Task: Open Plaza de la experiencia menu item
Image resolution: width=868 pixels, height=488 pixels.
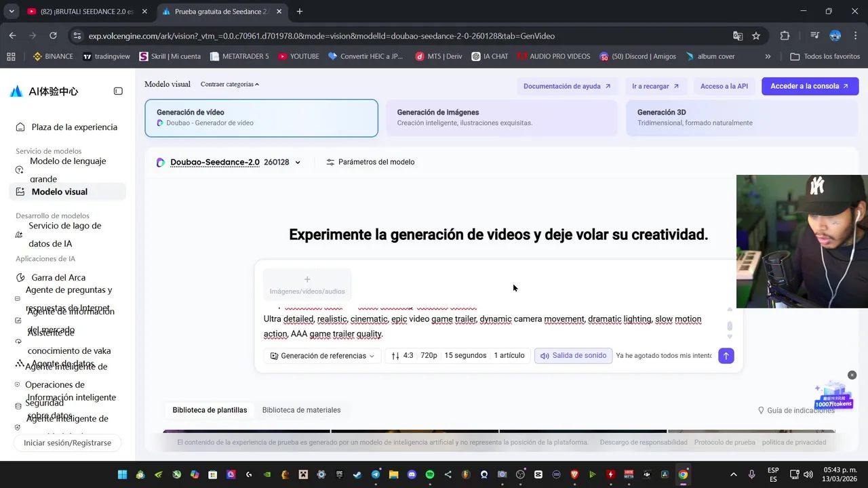Action: pyautogui.click(x=68, y=127)
